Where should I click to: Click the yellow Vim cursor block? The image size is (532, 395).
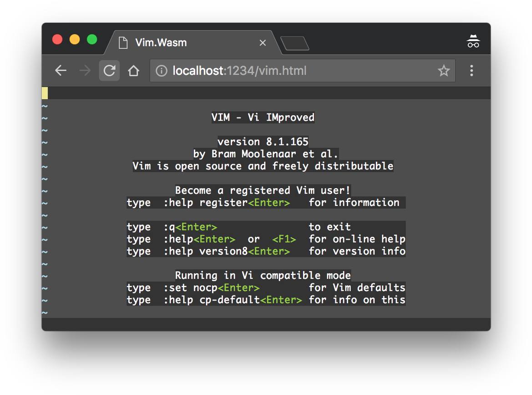click(45, 93)
